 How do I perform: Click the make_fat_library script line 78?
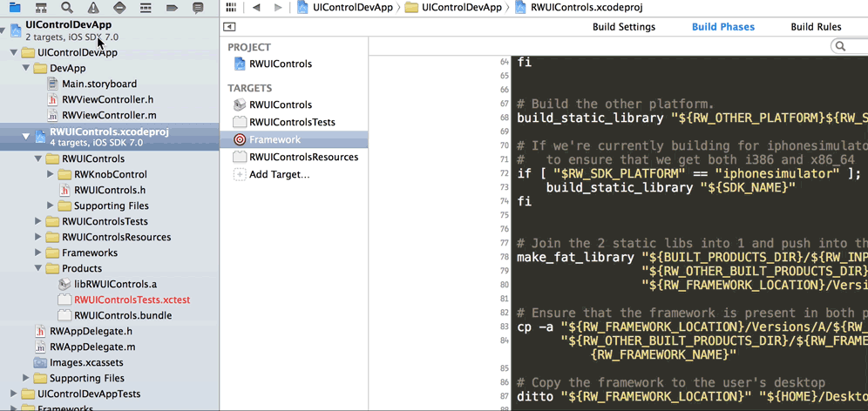[693, 257]
